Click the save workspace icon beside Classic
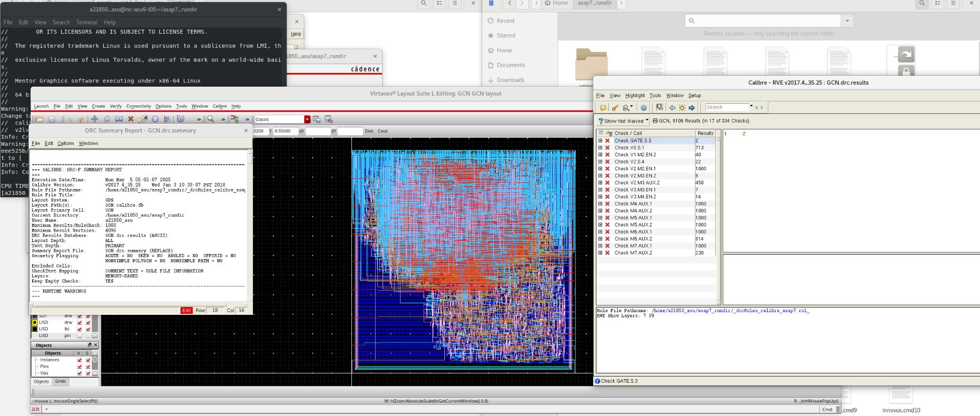980x416 pixels. click(317, 119)
